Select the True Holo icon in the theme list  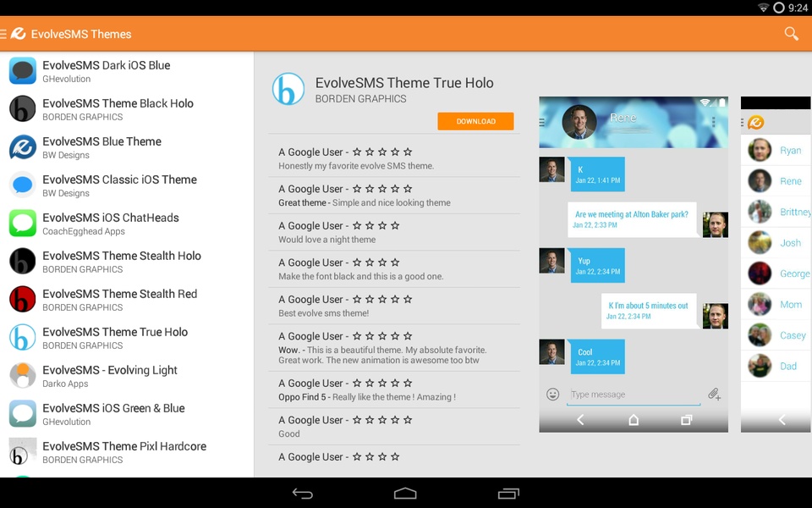pos(23,338)
